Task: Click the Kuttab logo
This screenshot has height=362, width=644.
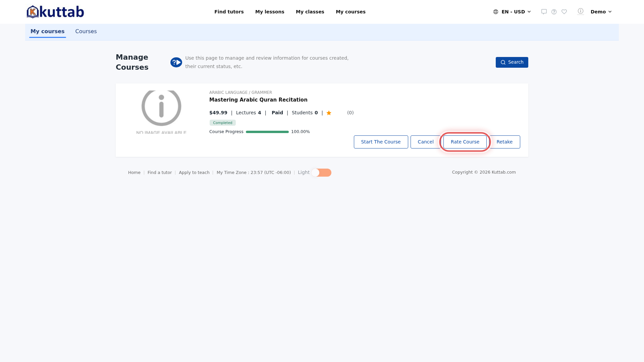Action: 55,12
